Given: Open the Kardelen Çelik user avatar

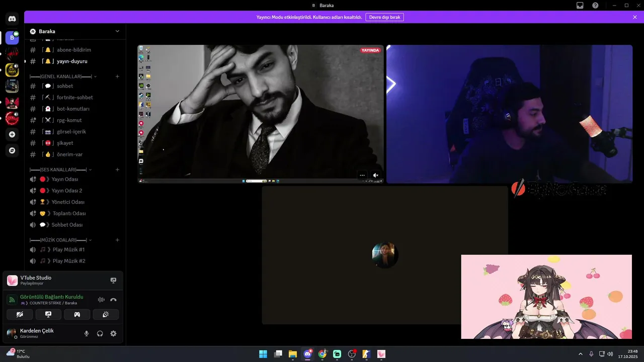Looking at the screenshot, I should coord(11,333).
